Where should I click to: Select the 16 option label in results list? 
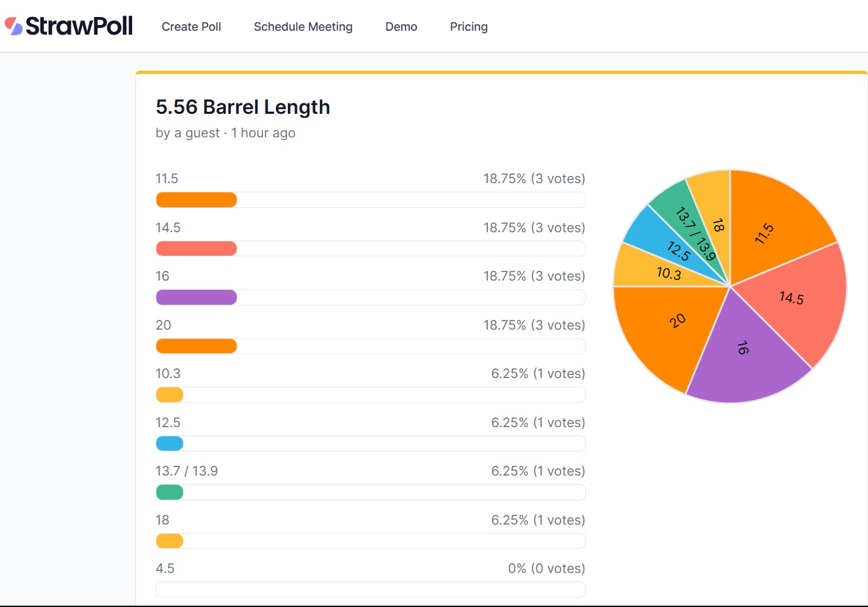click(162, 276)
